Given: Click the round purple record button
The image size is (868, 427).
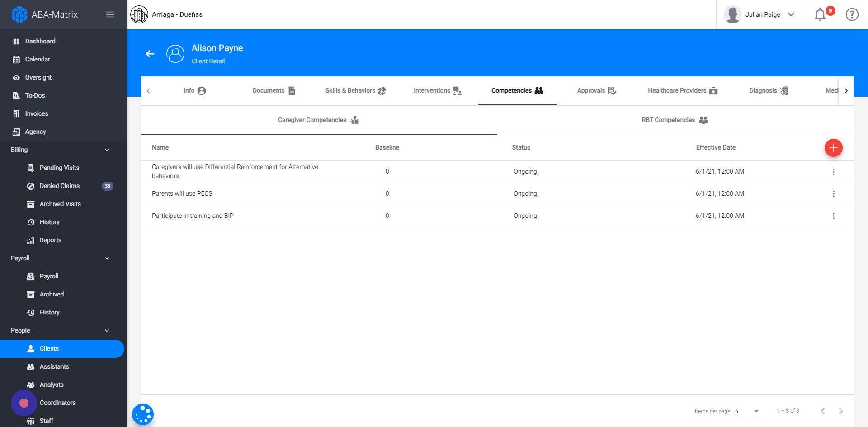Looking at the screenshot, I should [x=24, y=403].
